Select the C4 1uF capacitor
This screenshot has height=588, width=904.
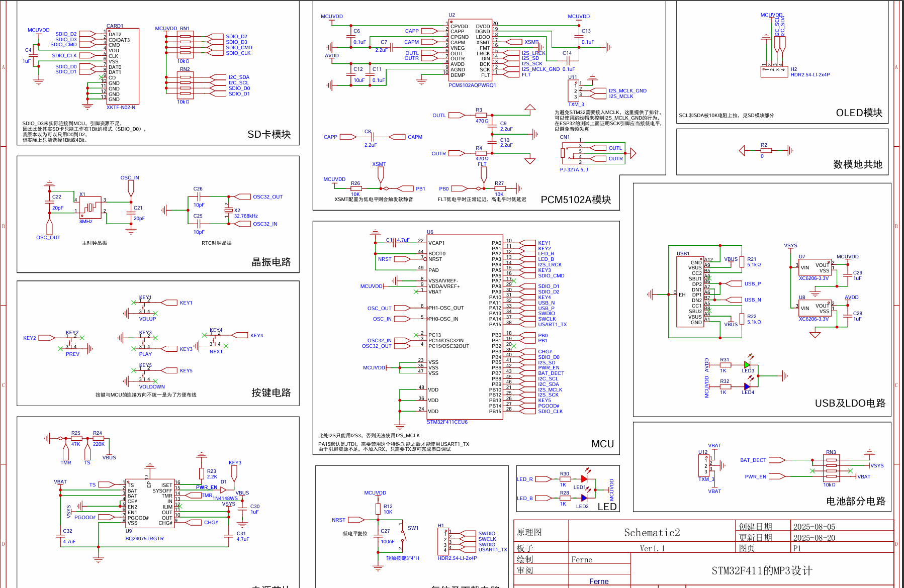pyautogui.click(x=34, y=56)
